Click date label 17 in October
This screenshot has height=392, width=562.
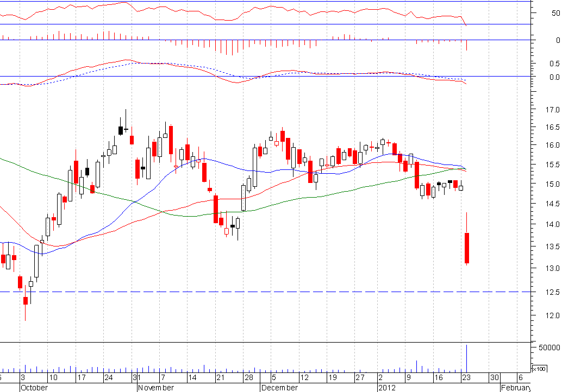(x=82, y=377)
